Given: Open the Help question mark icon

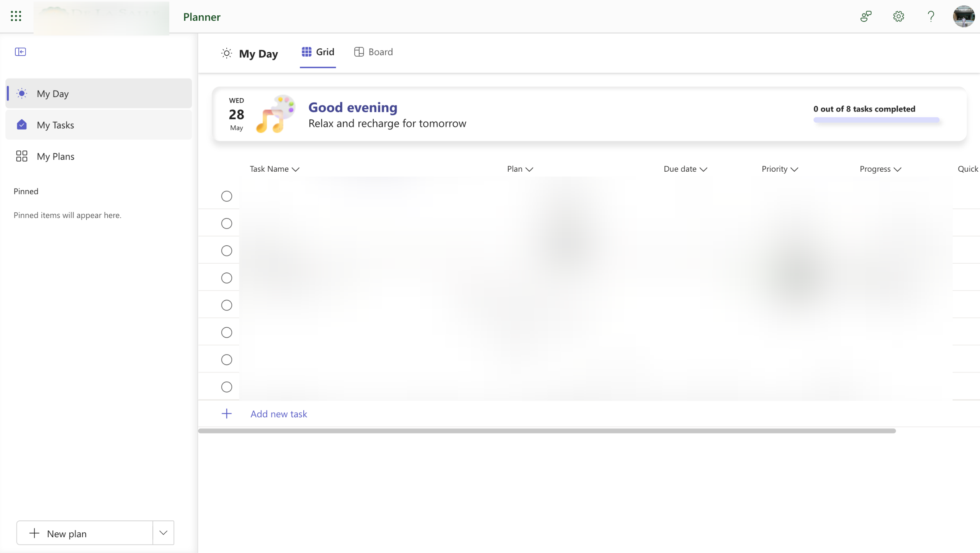Looking at the screenshot, I should [931, 16].
